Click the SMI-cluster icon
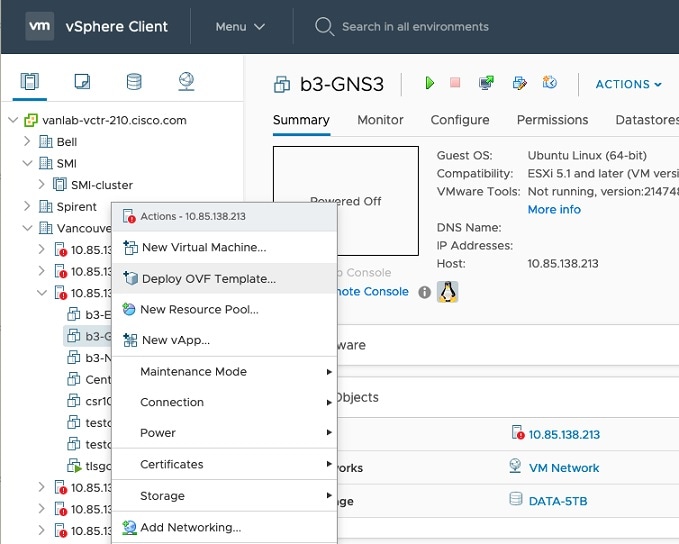This screenshot has width=679, height=544. (60, 185)
